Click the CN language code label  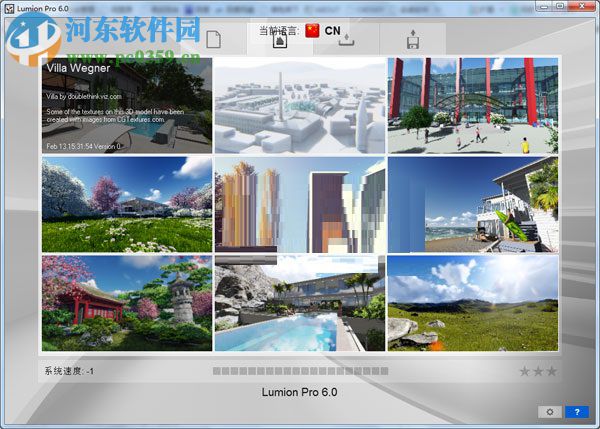pos(333,31)
